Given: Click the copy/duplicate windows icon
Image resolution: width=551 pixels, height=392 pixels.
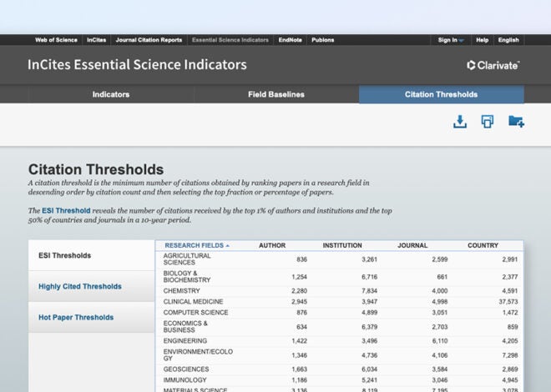Looking at the screenshot, I should 488,122.
